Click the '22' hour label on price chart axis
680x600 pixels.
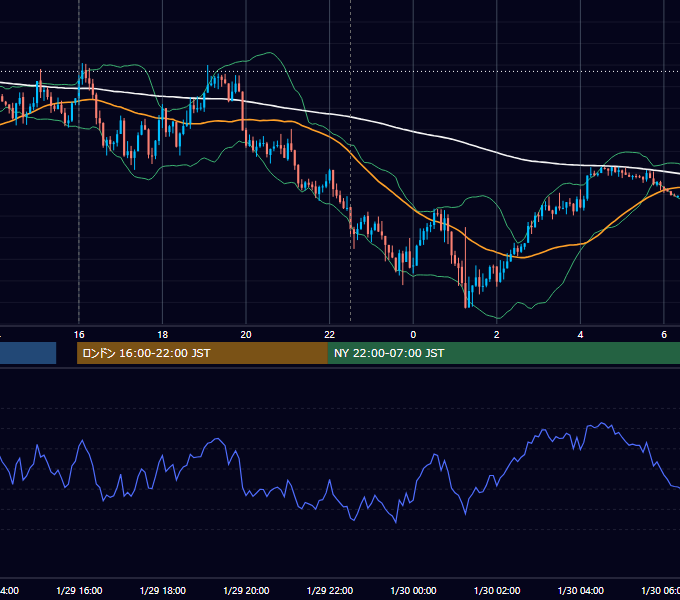tap(330, 335)
